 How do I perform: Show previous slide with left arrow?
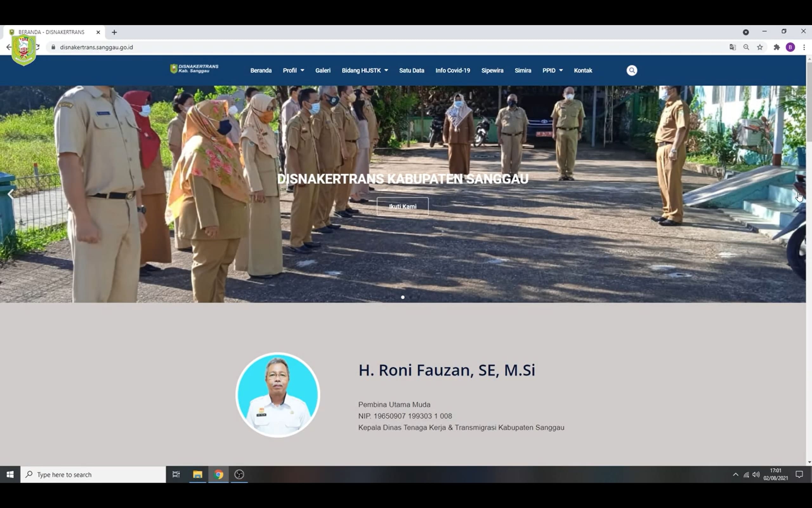pos(11,194)
